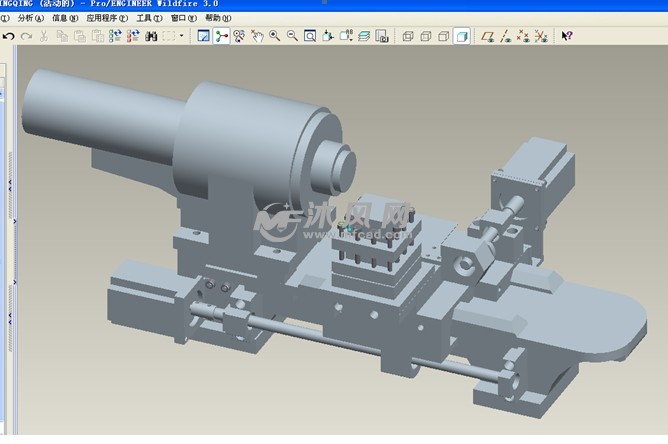Toggle datum planes display
The height and width of the screenshot is (444, 668).
pyautogui.click(x=488, y=36)
